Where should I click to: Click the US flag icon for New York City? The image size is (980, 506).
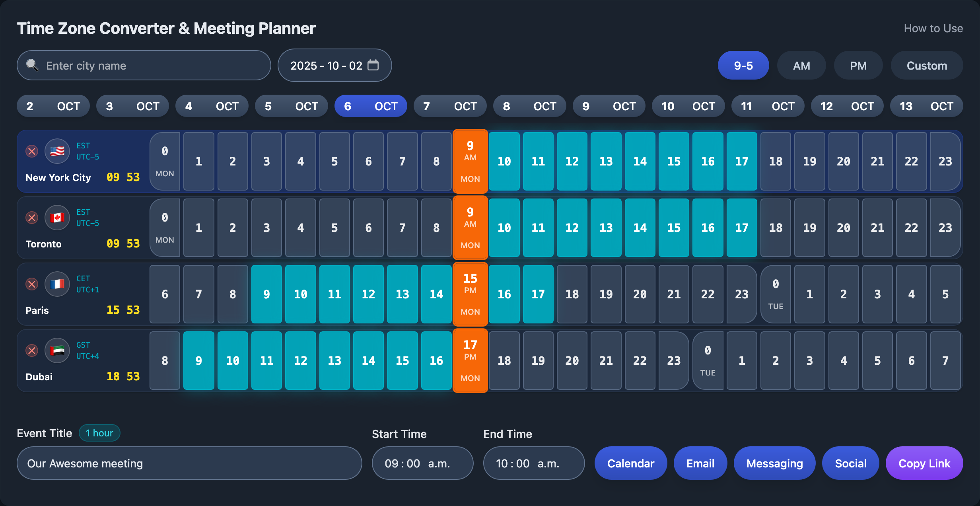tap(57, 151)
